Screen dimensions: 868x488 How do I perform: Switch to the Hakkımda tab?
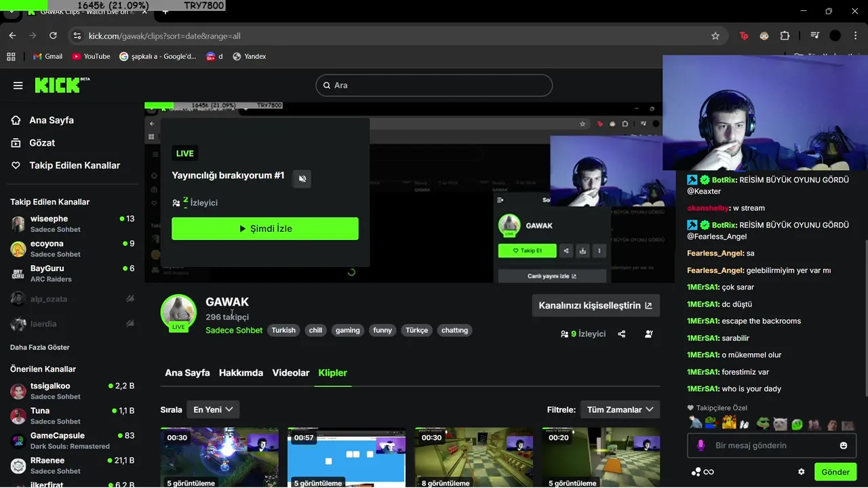tap(241, 373)
